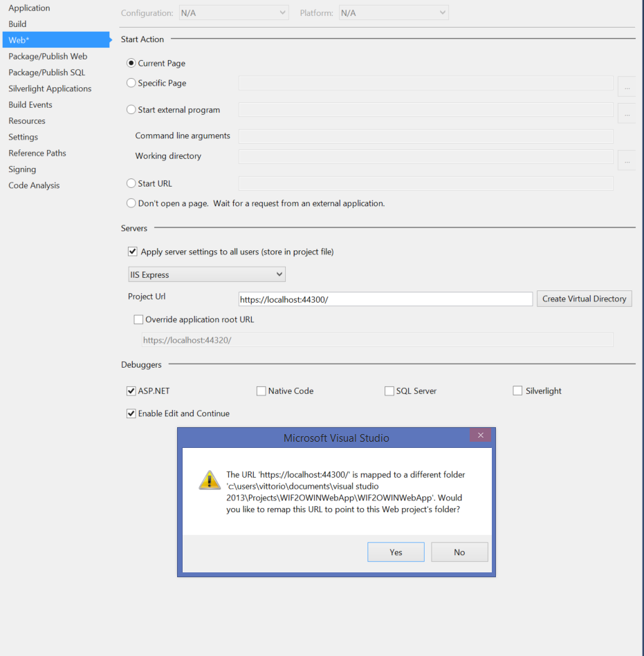
Task: Open Package/Publish Web tab
Action: pos(48,56)
